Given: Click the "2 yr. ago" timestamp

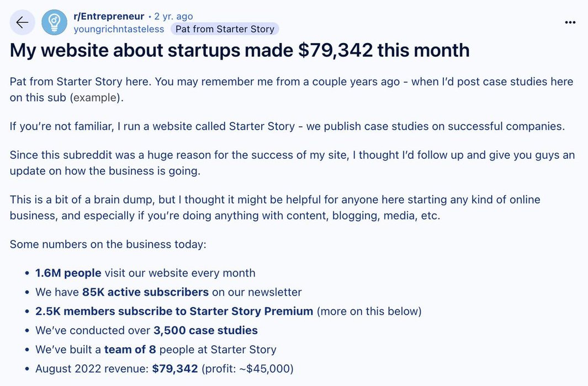Looking at the screenshot, I should tap(174, 17).
